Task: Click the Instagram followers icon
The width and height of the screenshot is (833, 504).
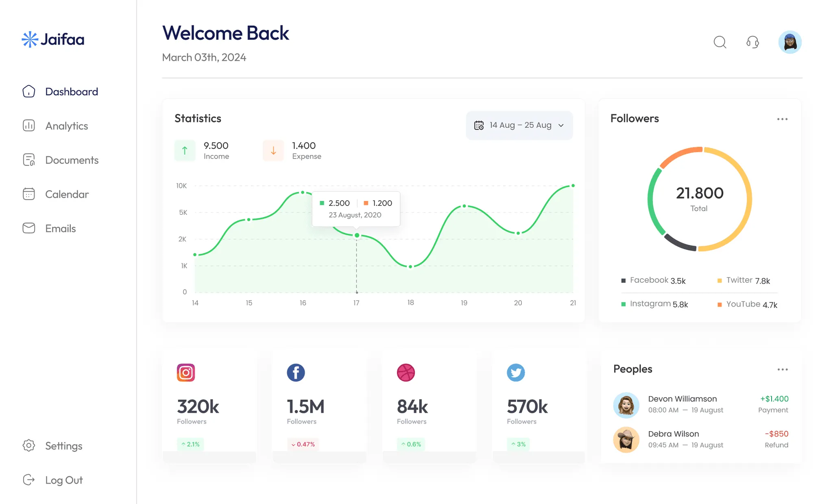Action: pos(185,372)
